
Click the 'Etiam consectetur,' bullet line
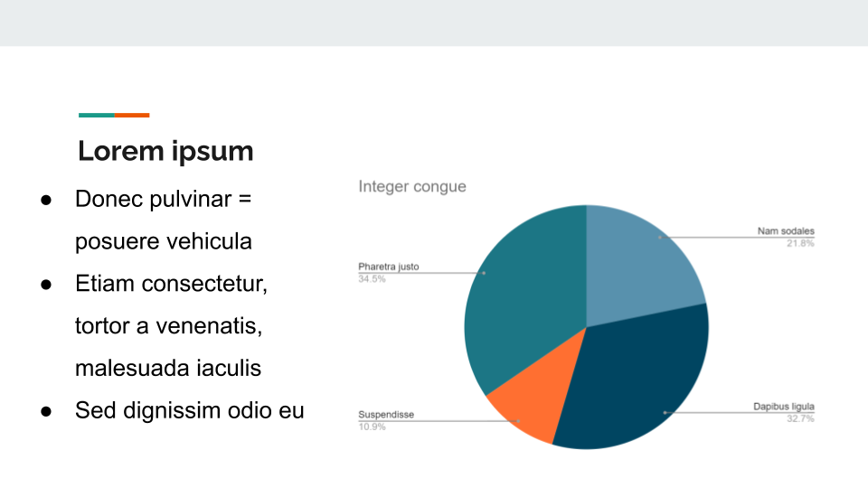pos(171,284)
